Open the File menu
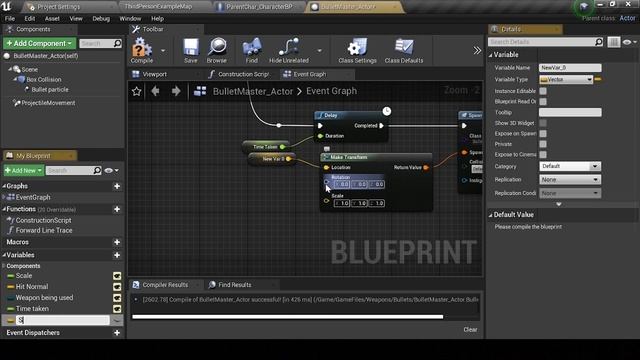 tap(10, 18)
